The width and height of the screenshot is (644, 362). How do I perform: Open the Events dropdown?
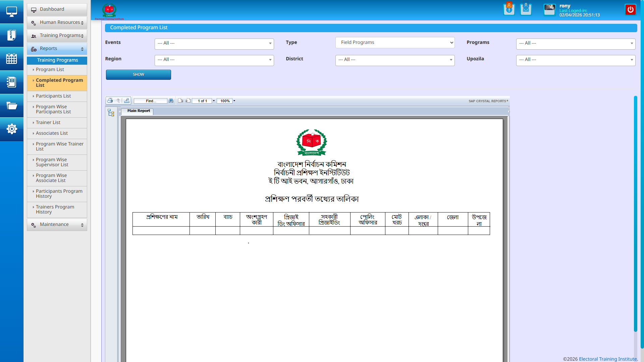[x=214, y=44]
